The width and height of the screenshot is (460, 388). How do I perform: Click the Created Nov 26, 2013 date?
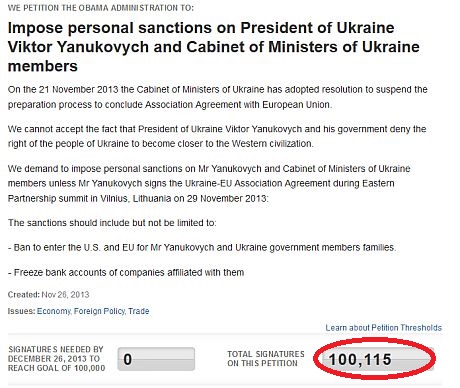pos(48,295)
